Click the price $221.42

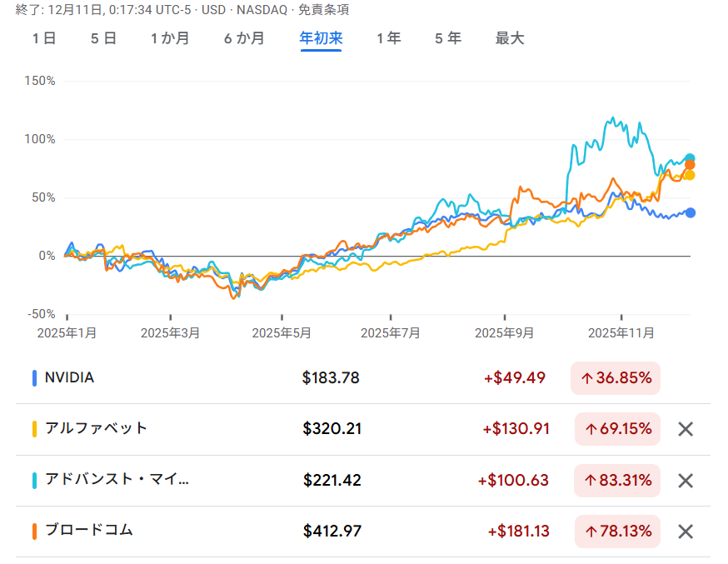click(x=332, y=481)
